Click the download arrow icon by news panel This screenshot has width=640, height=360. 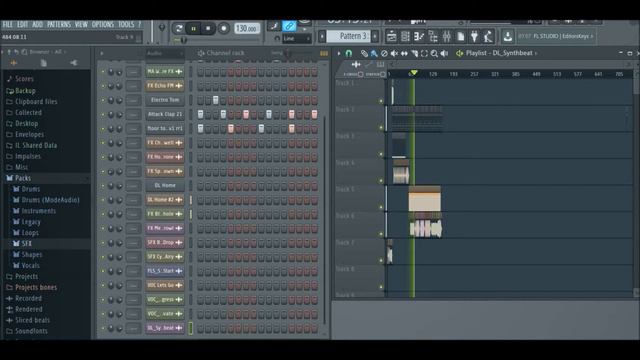point(507,36)
